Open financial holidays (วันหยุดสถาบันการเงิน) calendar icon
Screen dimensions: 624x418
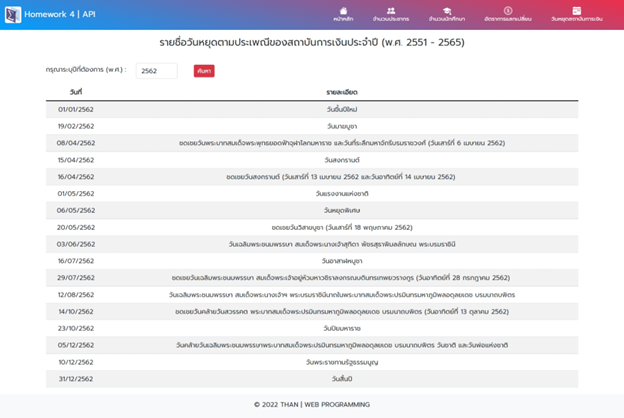click(577, 11)
